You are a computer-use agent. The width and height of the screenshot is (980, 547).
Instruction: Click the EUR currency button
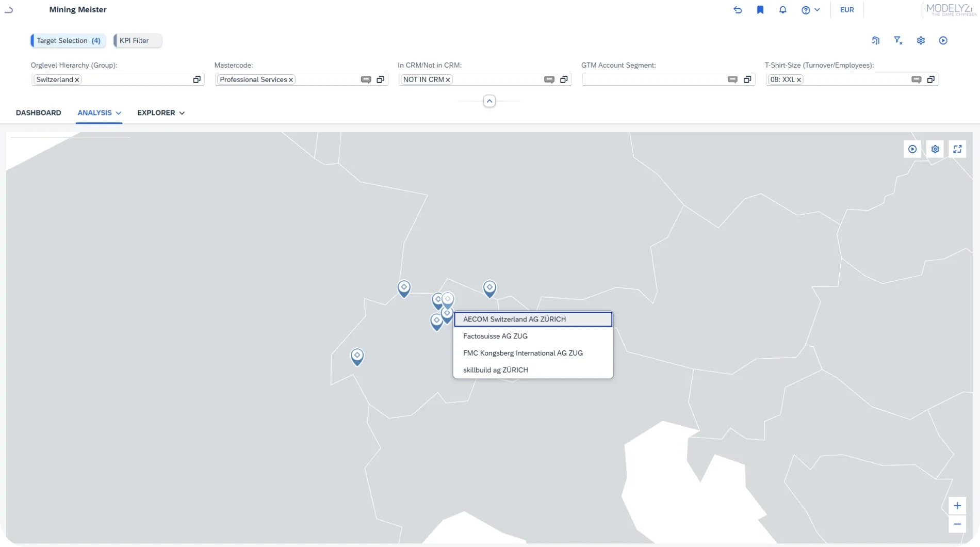click(847, 10)
